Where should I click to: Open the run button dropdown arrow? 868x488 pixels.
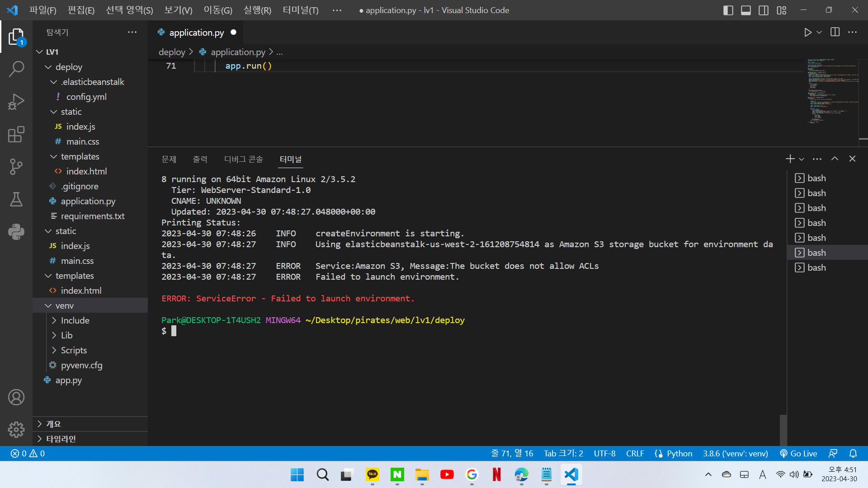pyautogui.click(x=819, y=33)
